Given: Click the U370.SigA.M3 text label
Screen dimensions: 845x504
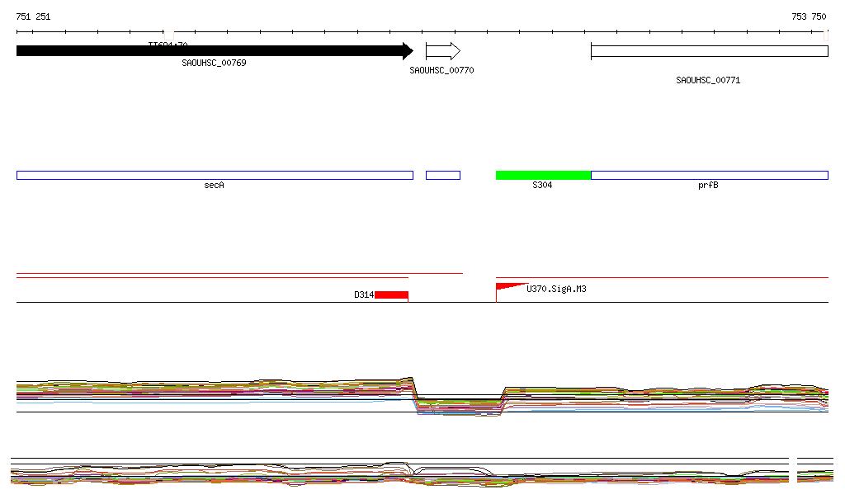Looking at the screenshot, I should 556,290.
